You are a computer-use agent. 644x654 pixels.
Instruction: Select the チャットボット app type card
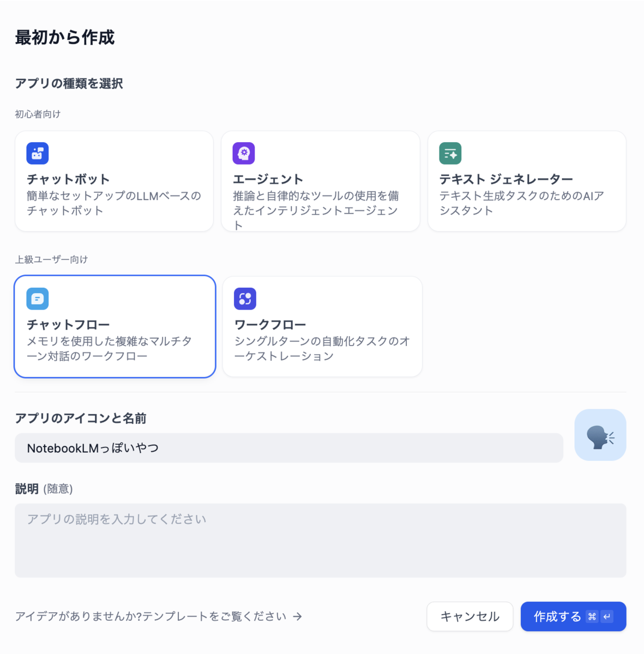pos(114,181)
